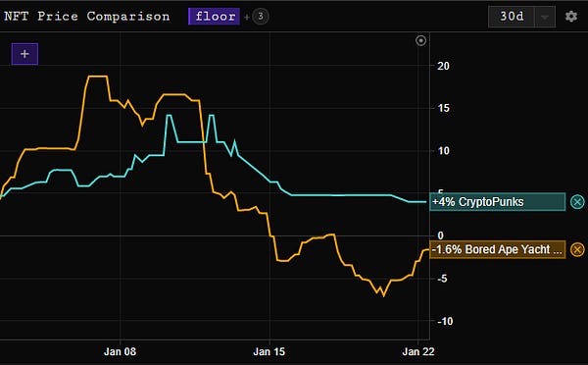Click the NFT Price Comparison title
The width and height of the screenshot is (588, 365).
(87, 17)
